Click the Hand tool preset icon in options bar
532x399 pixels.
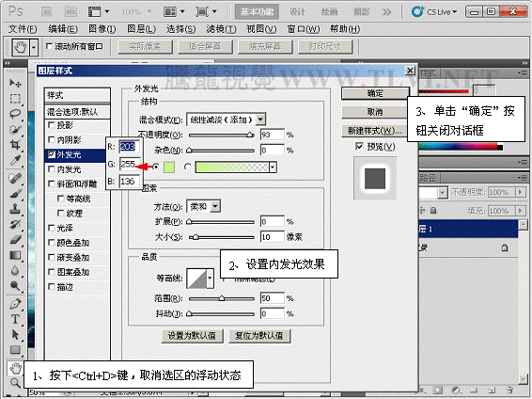(21, 47)
